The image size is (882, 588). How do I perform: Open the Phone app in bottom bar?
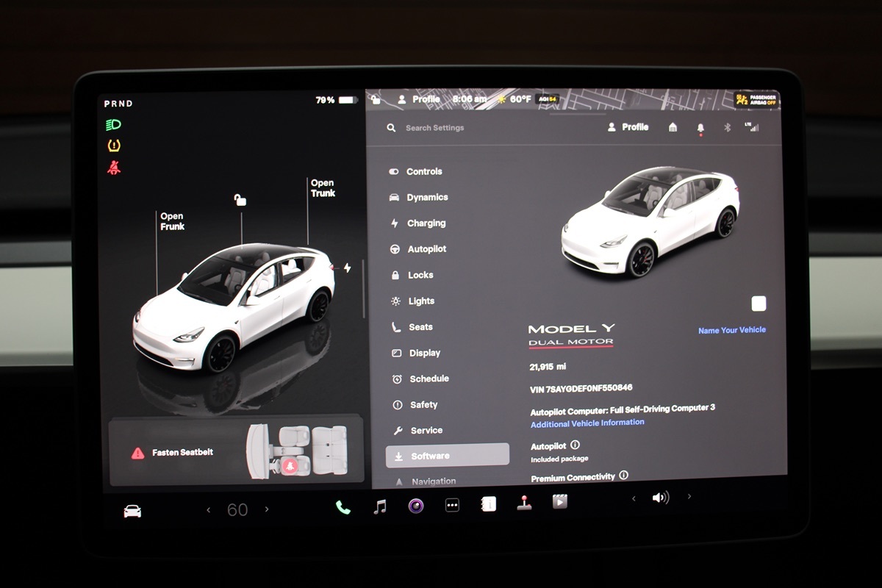(343, 506)
